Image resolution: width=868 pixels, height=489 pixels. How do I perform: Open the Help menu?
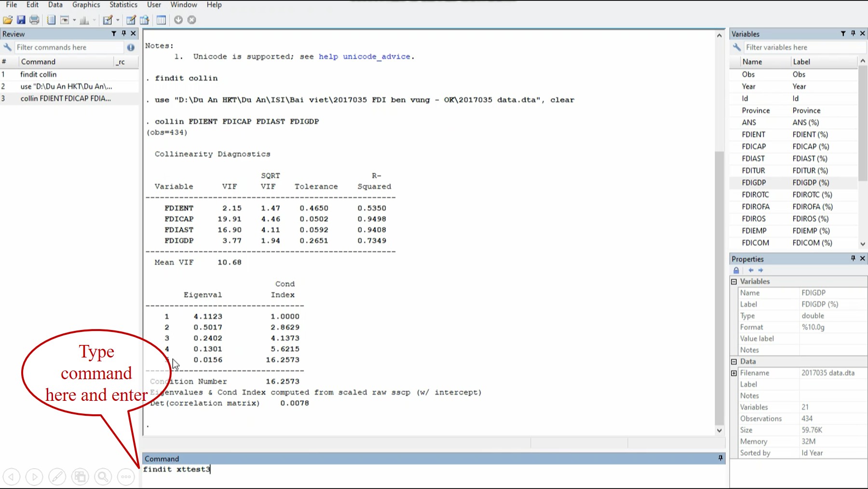(x=214, y=5)
